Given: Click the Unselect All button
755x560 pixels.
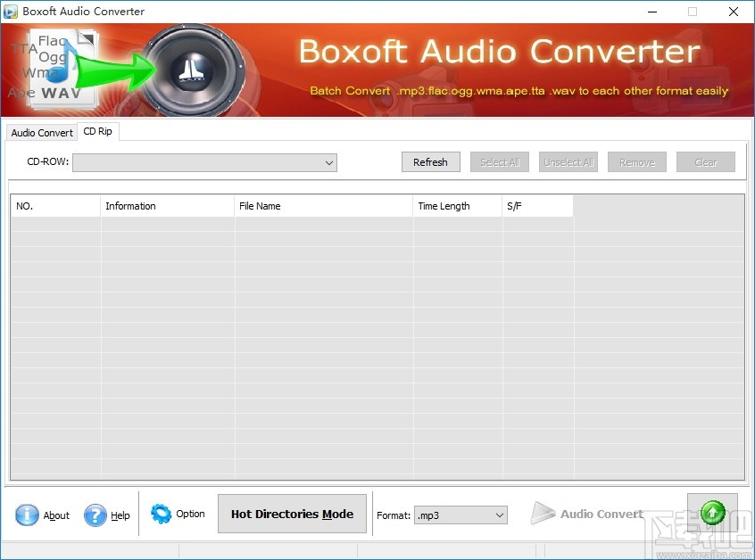Looking at the screenshot, I should (x=568, y=161).
